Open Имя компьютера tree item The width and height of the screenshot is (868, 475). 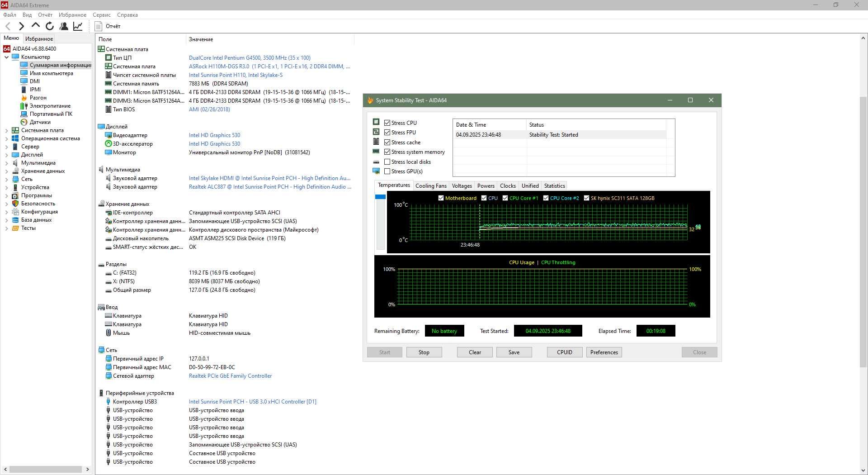pyautogui.click(x=51, y=73)
